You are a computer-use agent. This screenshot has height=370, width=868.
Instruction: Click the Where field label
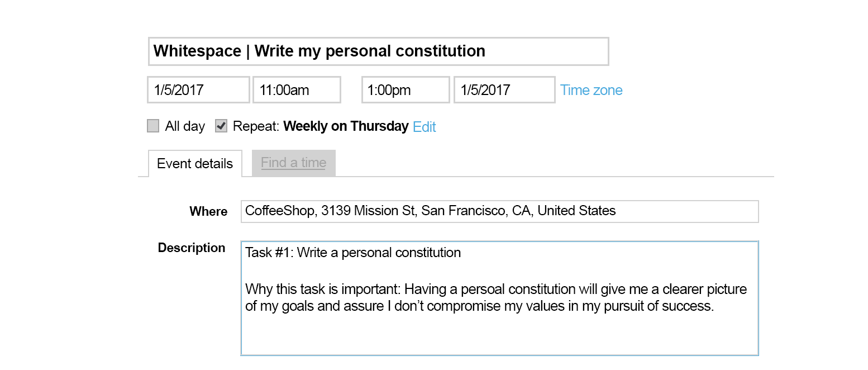click(x=208, y=212)
